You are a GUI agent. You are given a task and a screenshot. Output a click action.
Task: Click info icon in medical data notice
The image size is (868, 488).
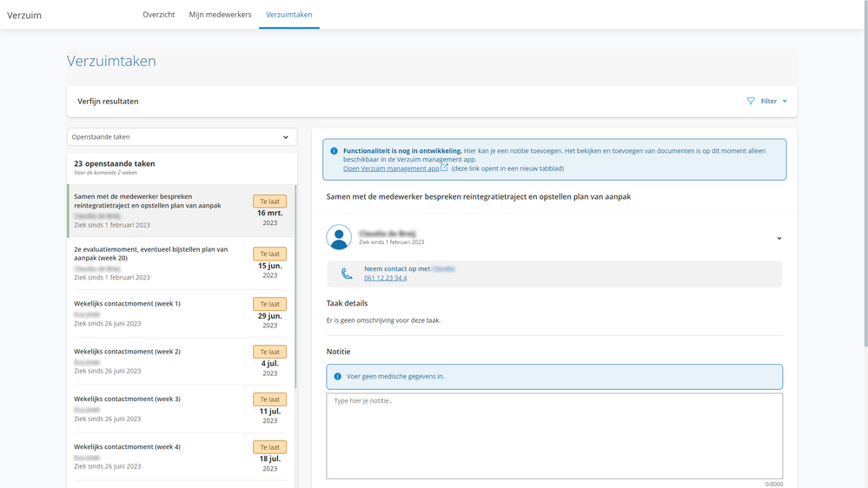[x=338, y=376]
